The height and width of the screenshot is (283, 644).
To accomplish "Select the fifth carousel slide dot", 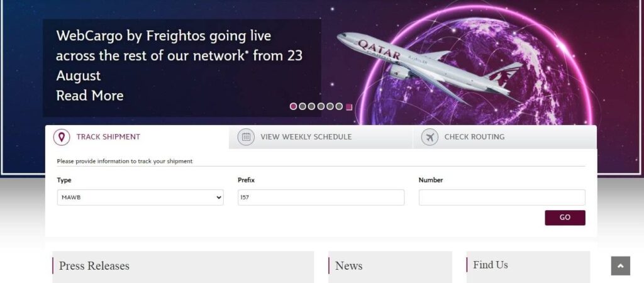I will [x=330, y=106].
